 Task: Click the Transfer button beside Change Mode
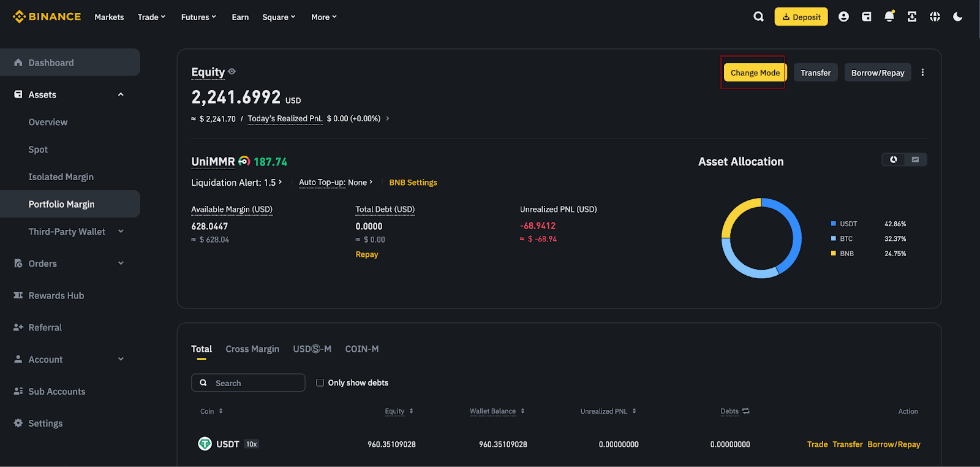coord(816,72)
